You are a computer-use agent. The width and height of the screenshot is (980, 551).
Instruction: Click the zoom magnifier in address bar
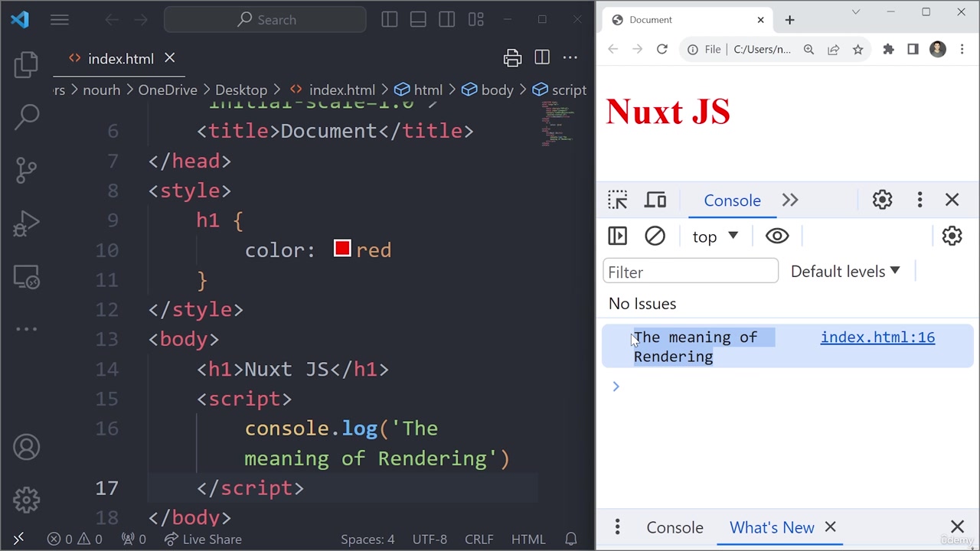(x=808, y=49)
